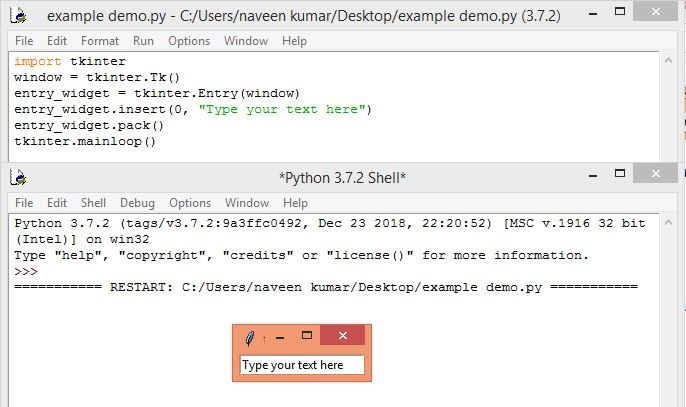The image size is (686, 407).
Task: Open File menu in Python Shell window
Action: (24, 203)
